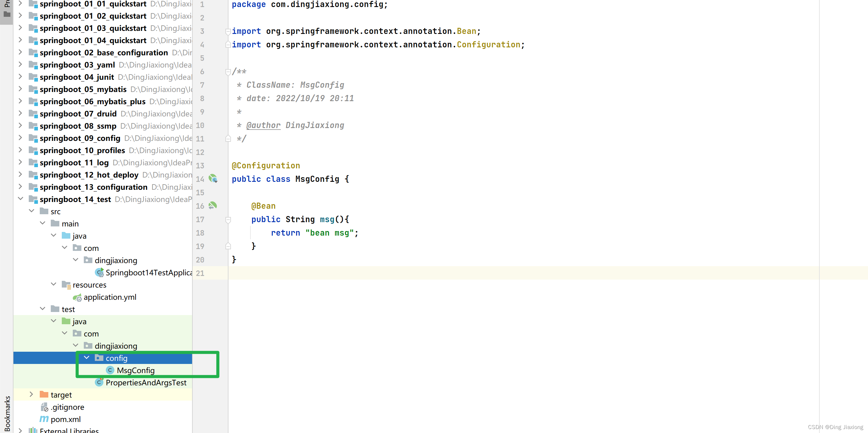Click the orange target folder icon
Image resolution: width=868 pixels, height=433 pixels.
coord(44,394)
